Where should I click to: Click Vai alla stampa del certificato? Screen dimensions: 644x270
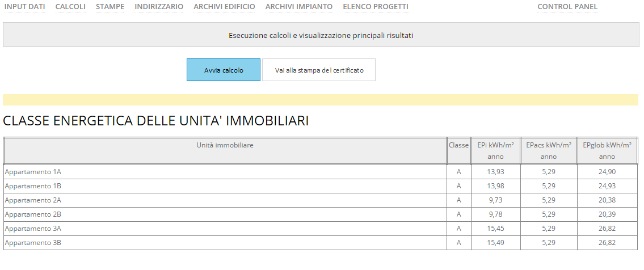point(319,70)
